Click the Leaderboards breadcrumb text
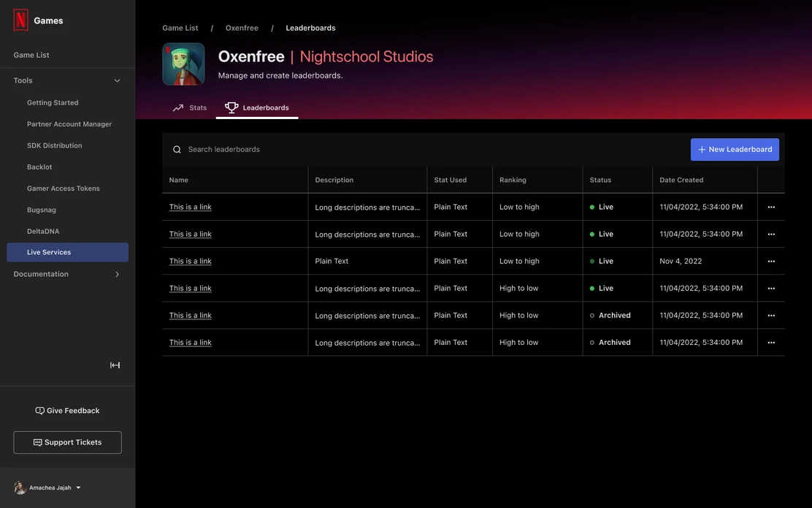This screenshot has width=812, height=508. pos(311,28)
